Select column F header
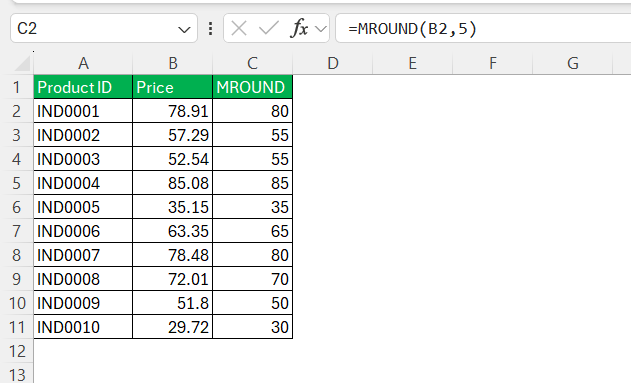 [493, 63]
